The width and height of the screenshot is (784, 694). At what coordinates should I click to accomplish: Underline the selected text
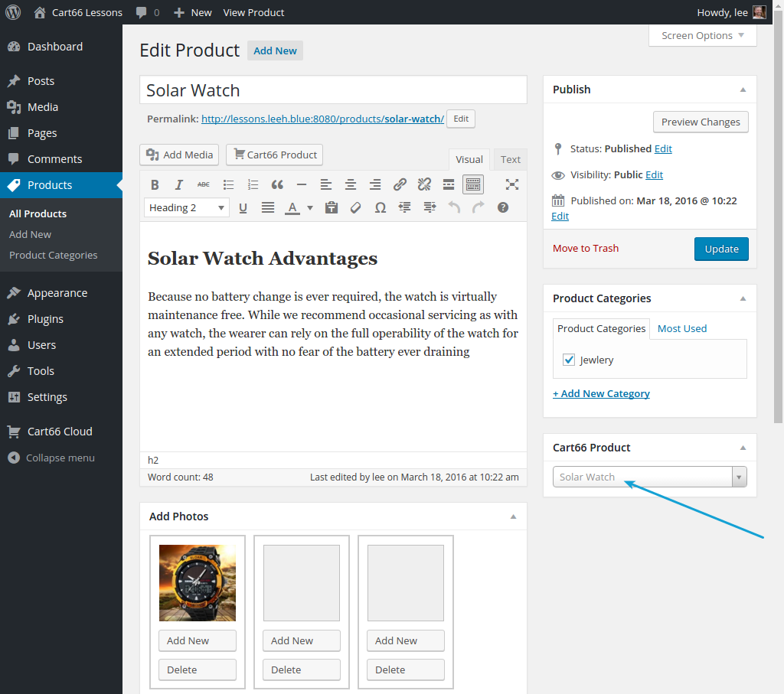click(x=243, y=208)
